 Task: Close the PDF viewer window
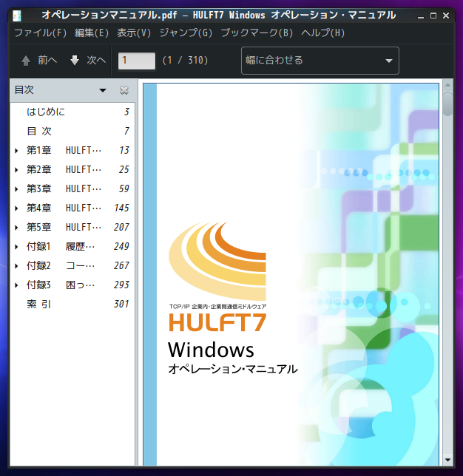click(446, 16)
